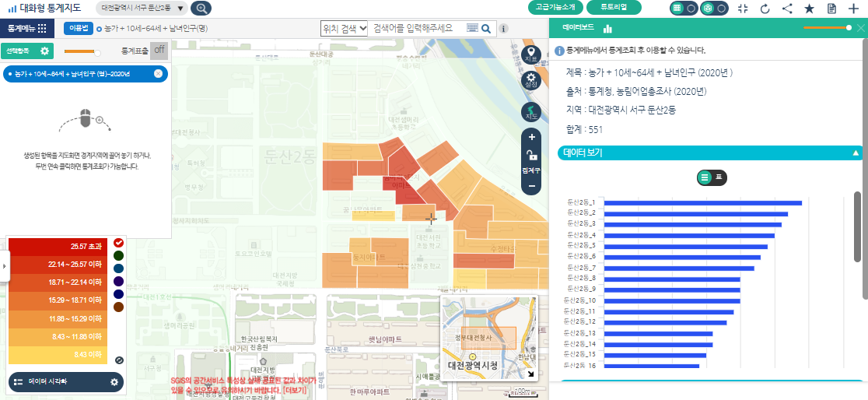Open the 대전광역시 서구 둔산2동 region dropdown
Screen dimensions: 868x400
[142, 9]
